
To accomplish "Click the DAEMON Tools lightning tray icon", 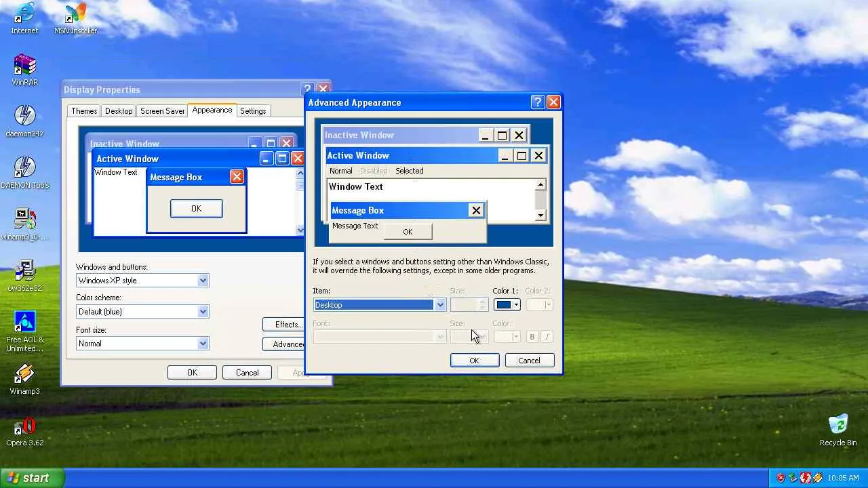I will 805,478.
